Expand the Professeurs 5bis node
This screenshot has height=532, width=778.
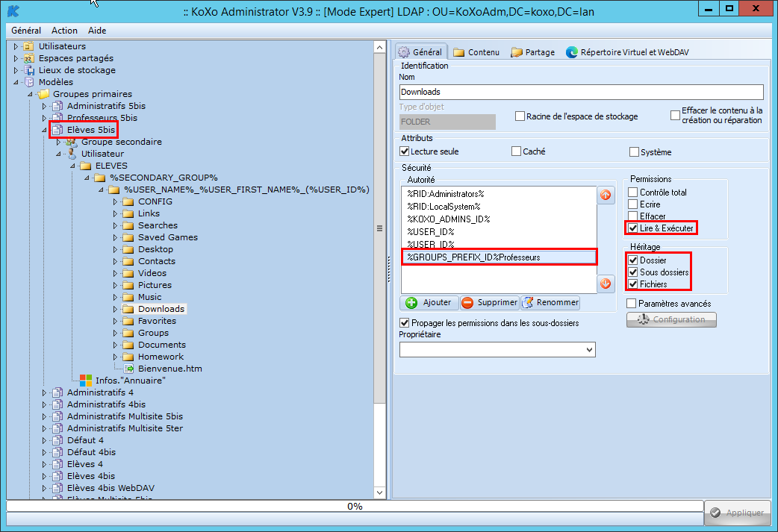(x=44, y=118)
